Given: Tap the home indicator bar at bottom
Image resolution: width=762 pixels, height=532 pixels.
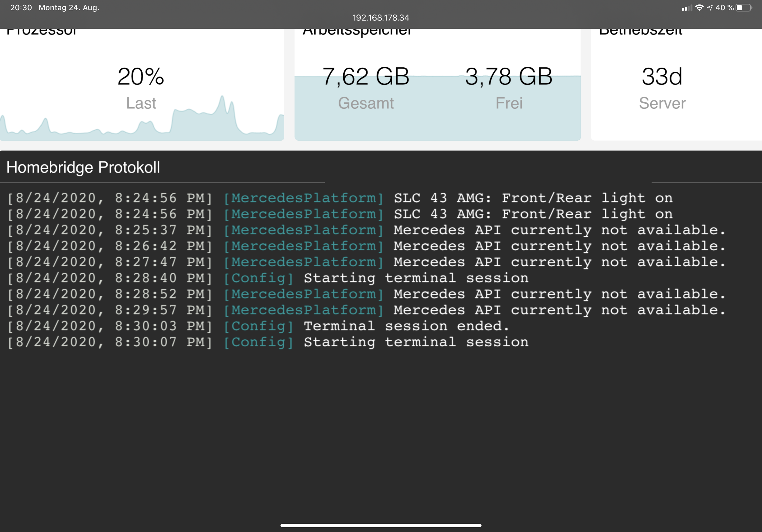Looking at the screenshot, I should (x=381, y=525).
